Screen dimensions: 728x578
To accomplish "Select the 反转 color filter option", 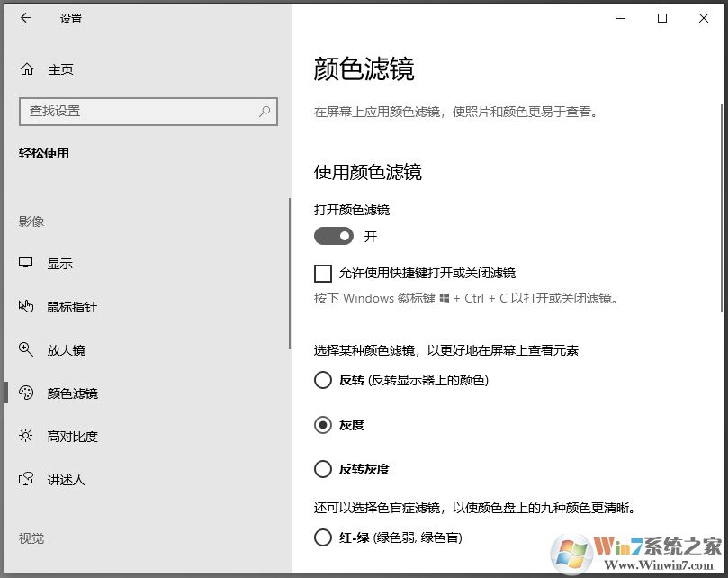I will pos(323,380).
